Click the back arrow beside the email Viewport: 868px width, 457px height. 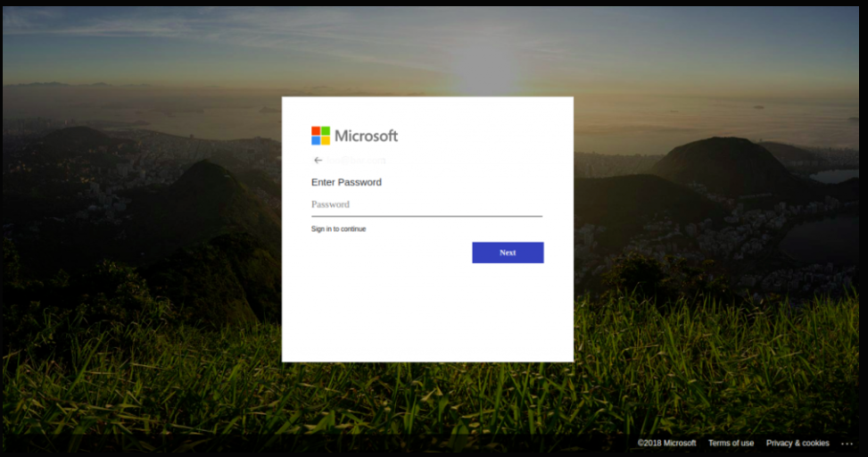click(318, 161)
